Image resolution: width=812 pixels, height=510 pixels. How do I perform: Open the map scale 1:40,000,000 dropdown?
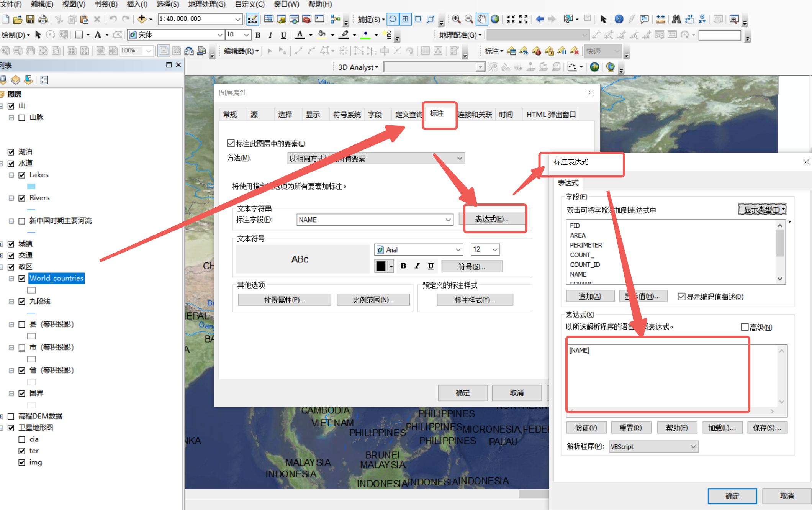click(x=237, y=19)
